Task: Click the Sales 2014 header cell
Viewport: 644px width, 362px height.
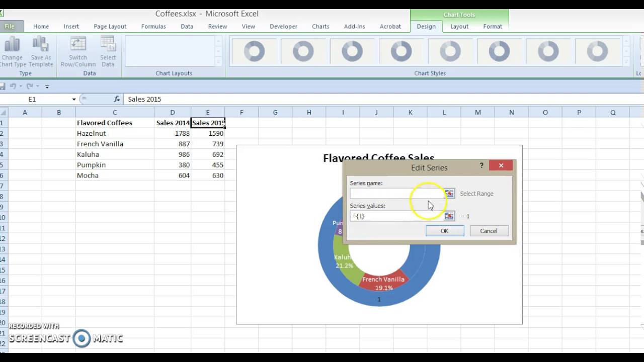Action: [x=173, y=123]
